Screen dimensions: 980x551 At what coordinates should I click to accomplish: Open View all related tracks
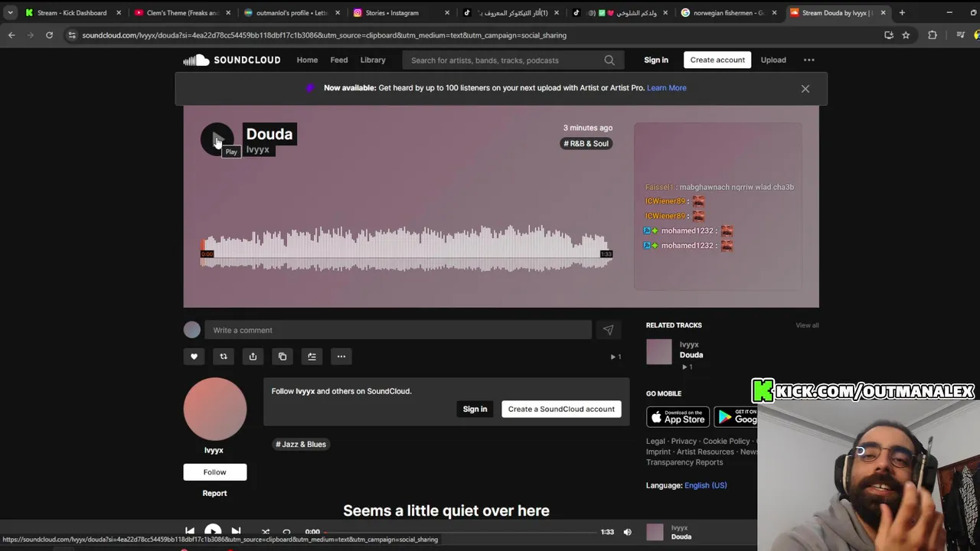click(807, 325)
